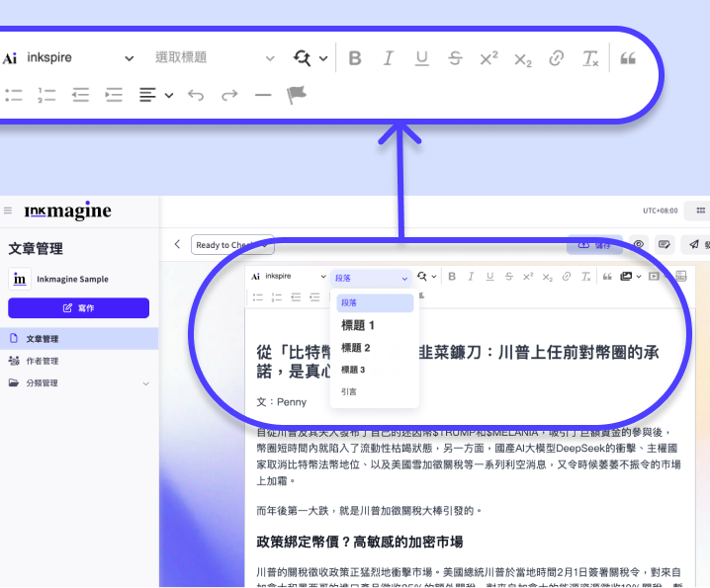Click Subscript in the small editor toolbar
710x588 pixels.
pyautogui.click(x=548, y=277)
